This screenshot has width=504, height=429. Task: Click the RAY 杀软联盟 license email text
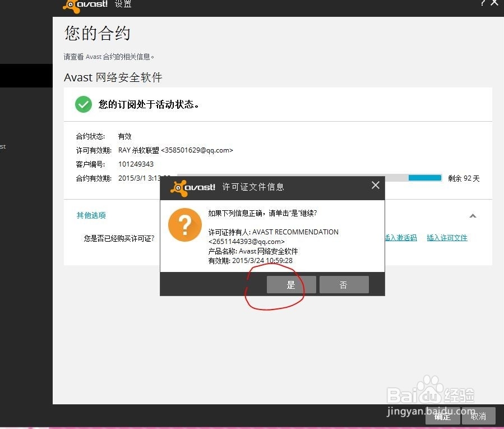pos(175,150)
